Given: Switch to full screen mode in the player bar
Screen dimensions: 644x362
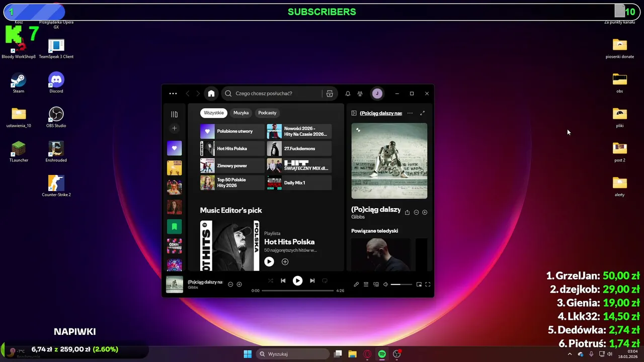Looking at the screenshot, I should (428, 285).
